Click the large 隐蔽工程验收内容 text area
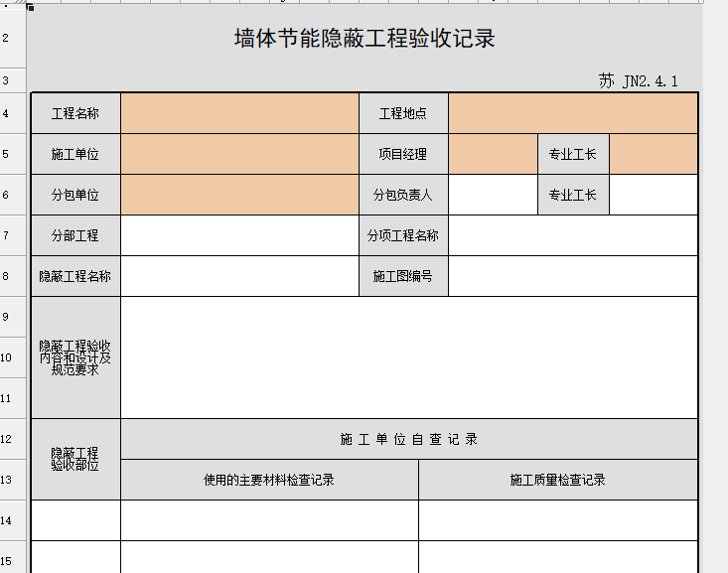 pos(409,358)
